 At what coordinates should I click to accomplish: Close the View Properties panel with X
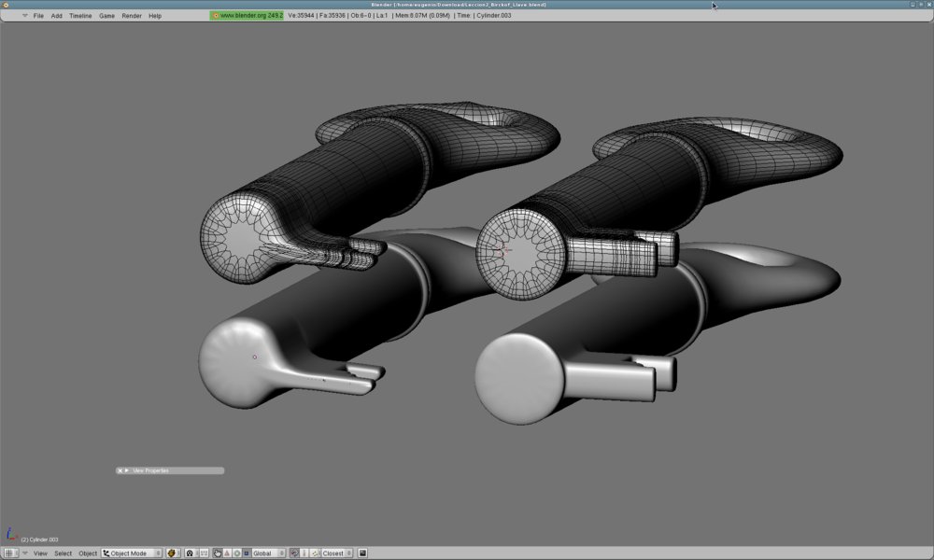120,470
